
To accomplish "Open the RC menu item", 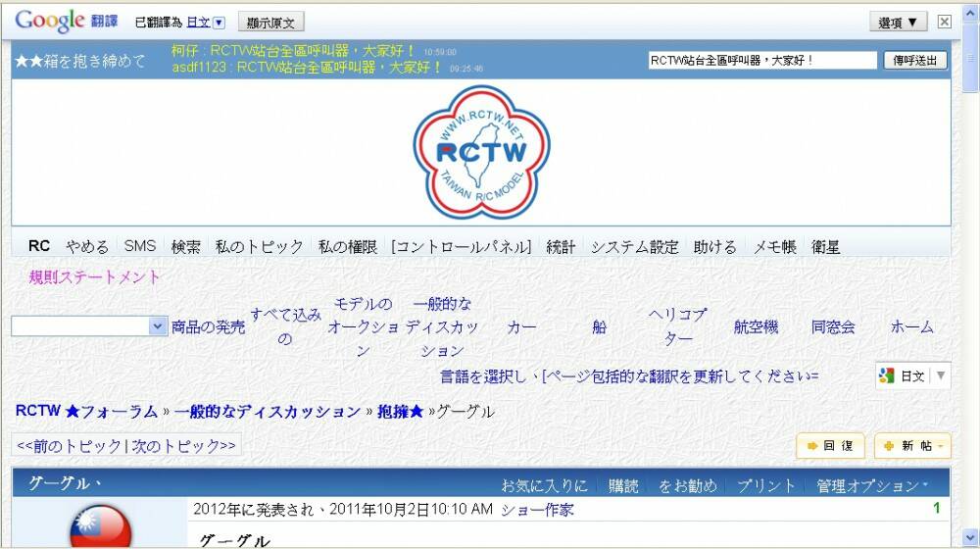I will (x=39, y=246).
